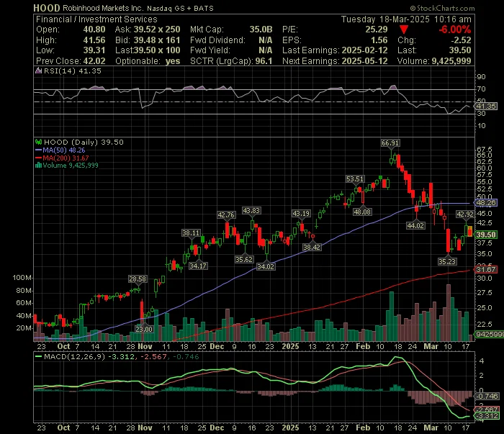Click the 66.91 peak price label

390,143
